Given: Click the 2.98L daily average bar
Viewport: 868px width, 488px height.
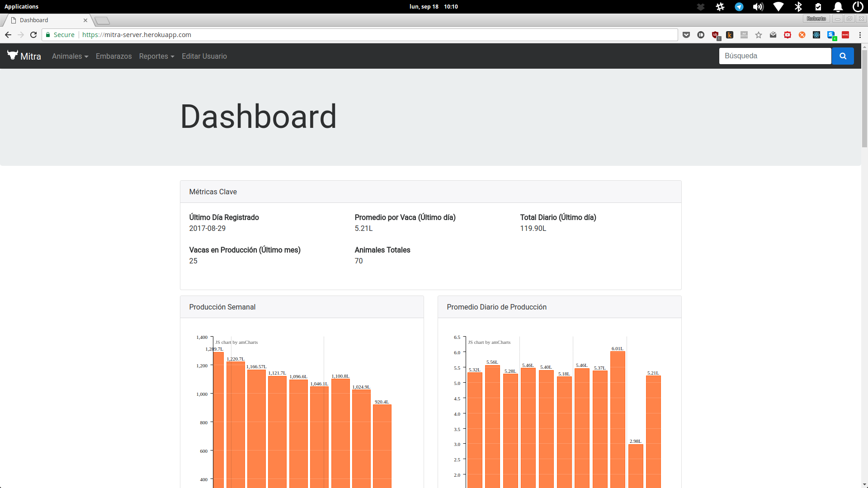Looking at the screenshot, I should (636, 466).
